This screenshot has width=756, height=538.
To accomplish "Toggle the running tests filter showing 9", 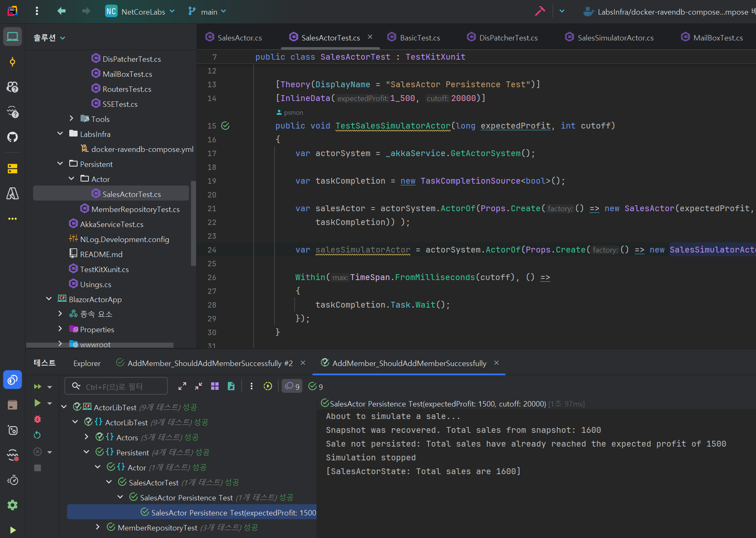I will [292, 386].
